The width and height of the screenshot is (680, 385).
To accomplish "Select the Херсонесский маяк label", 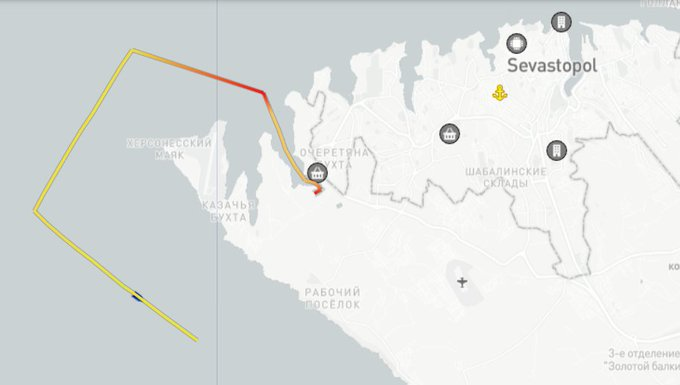I will 169,149.
